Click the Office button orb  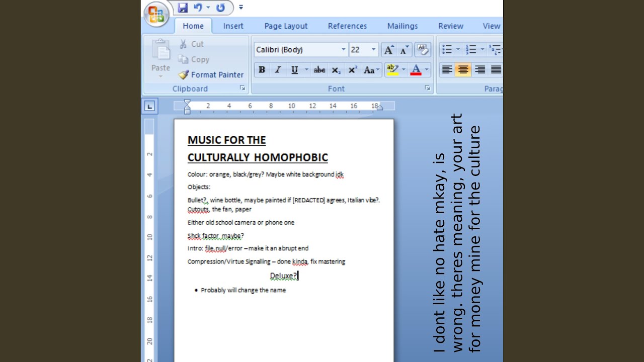click(x=156, y=14)
